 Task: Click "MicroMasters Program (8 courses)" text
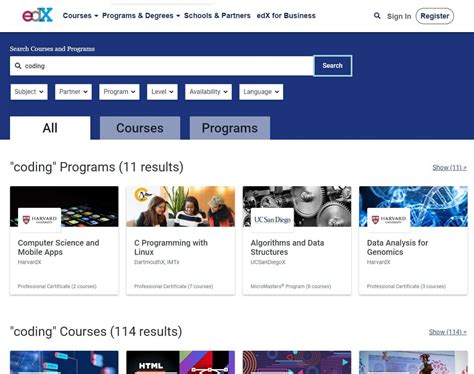coord(291,286)
